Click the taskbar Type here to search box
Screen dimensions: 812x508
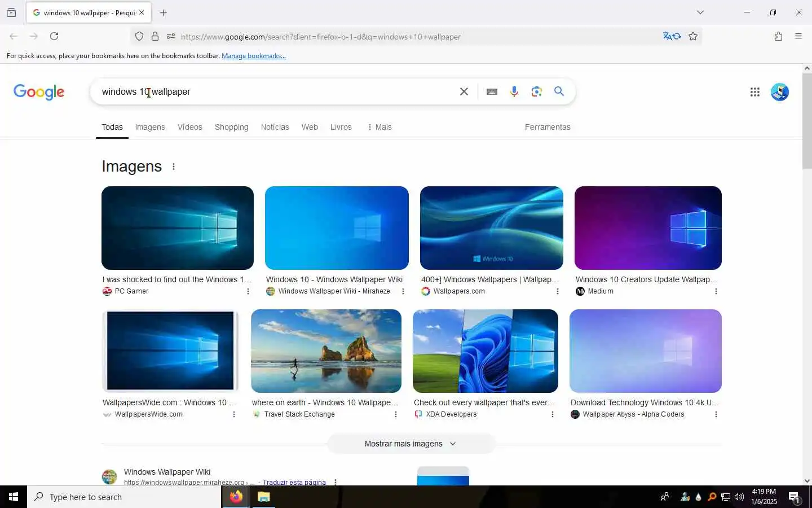coord(124,497)
